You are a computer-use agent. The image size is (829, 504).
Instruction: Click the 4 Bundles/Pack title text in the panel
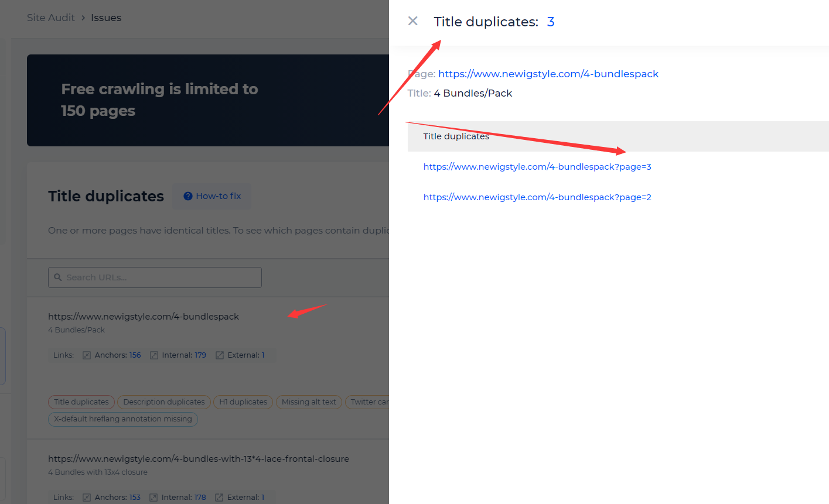pyautogui.click(x=473, y=93)
